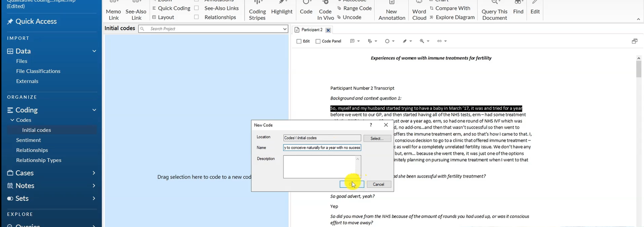The height and width of the screenshot is (227, 644).
Task: Click the Quick Access pin icon
Action: [10, 22]
